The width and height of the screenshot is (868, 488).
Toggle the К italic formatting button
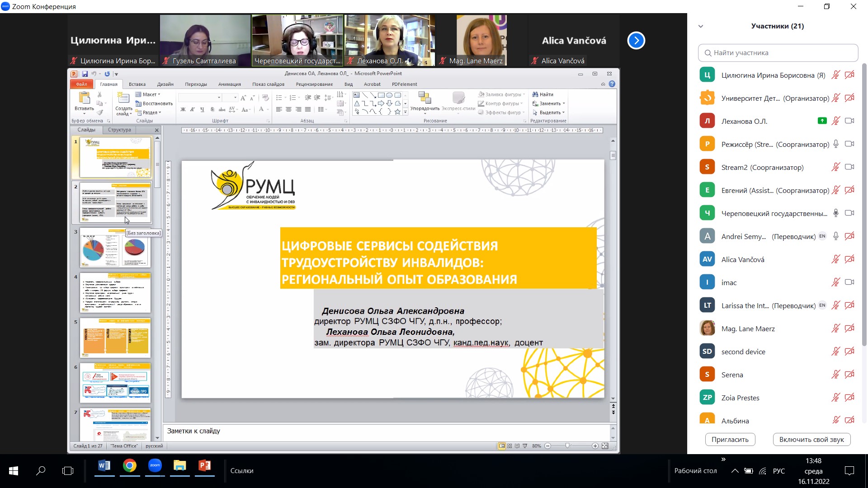193,110
